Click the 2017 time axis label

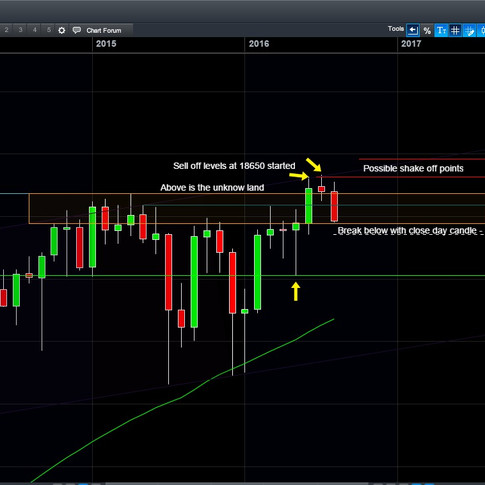411,44
